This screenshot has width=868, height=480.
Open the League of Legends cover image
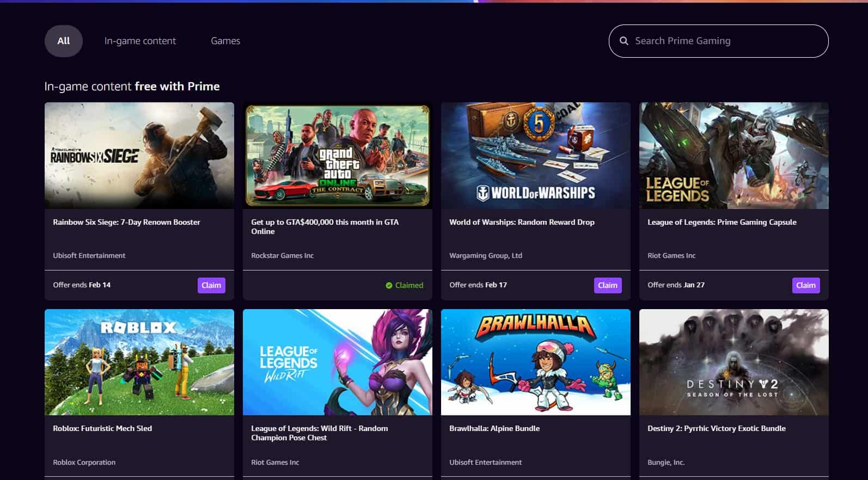click(734, 156)
